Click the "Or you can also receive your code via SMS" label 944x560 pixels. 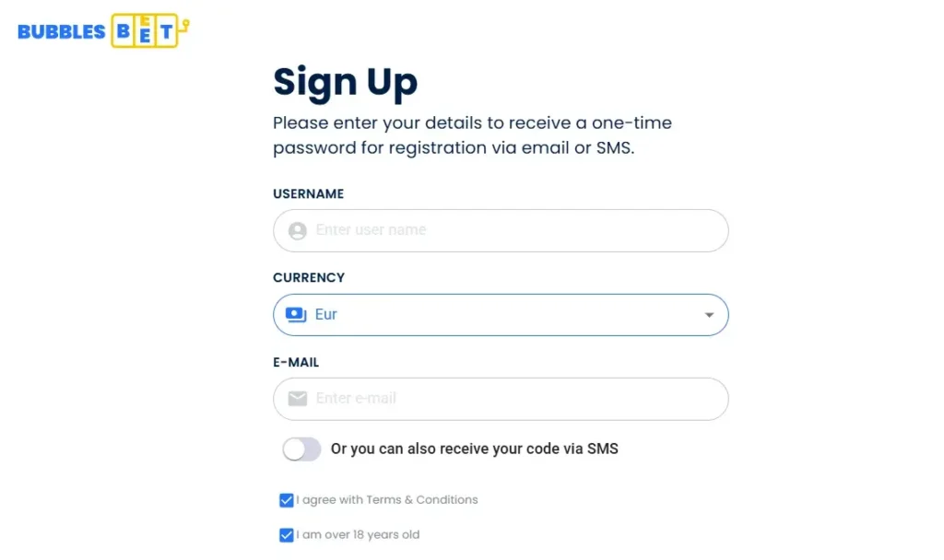coord(474,449)
